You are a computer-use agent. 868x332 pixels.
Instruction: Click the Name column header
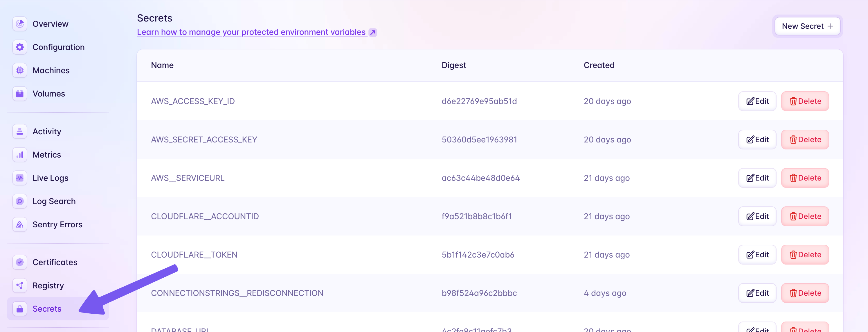pos(162,65)
